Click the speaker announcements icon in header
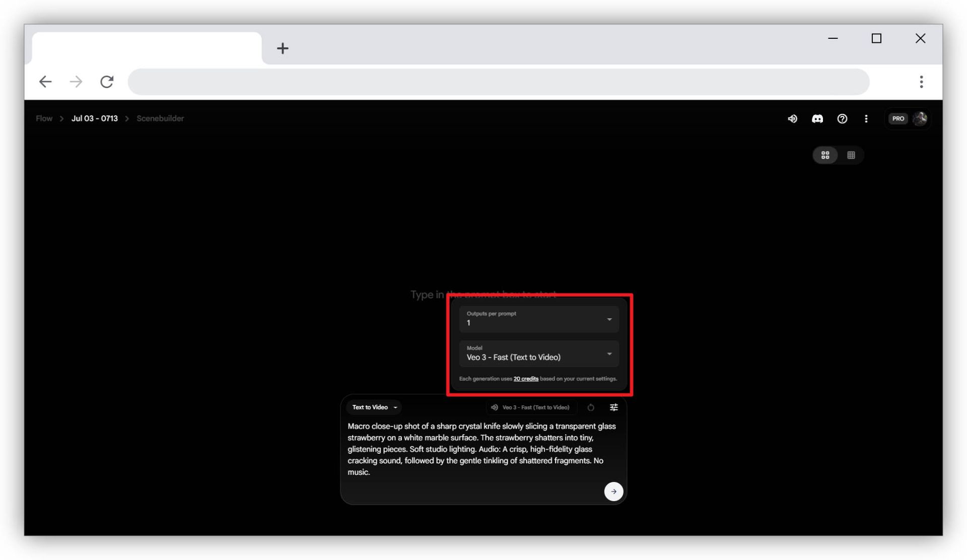This screenshot has height=560, width=967. [792, 119]
